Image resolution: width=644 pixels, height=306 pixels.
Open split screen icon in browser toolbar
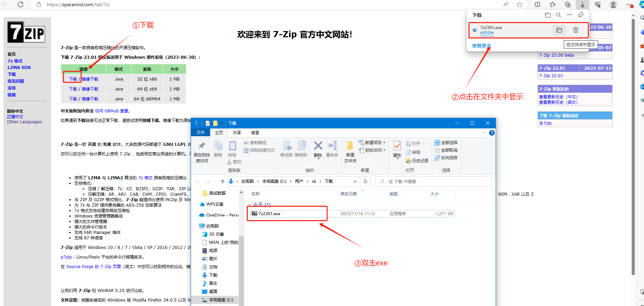(x=538, y=4)
